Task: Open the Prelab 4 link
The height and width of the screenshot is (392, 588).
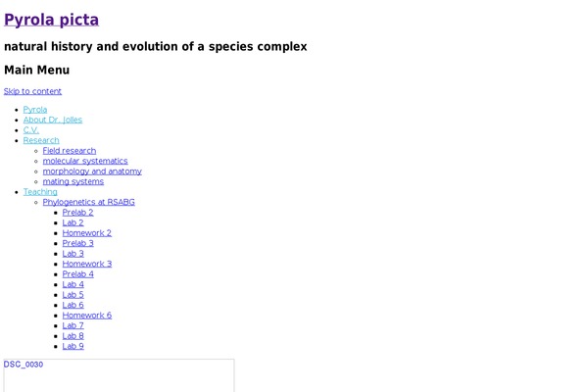Action: point(78,274)
